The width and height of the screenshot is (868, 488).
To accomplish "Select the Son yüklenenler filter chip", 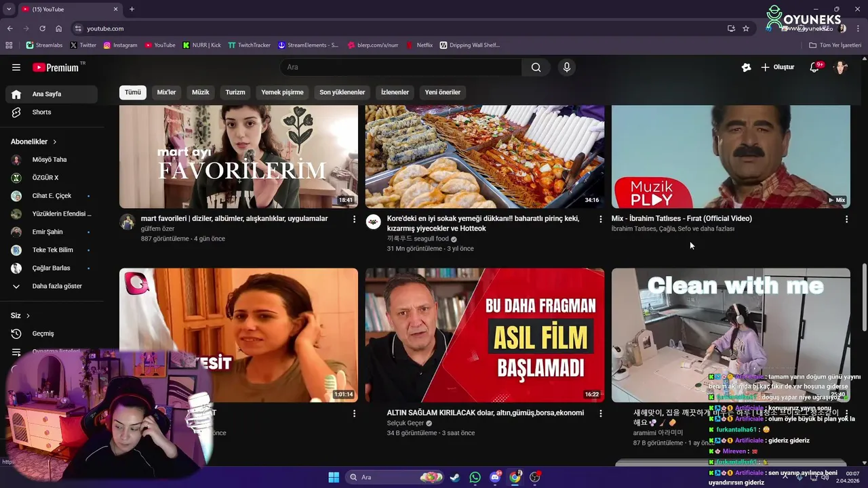I will pyautogui.click(x=342, y=92).
